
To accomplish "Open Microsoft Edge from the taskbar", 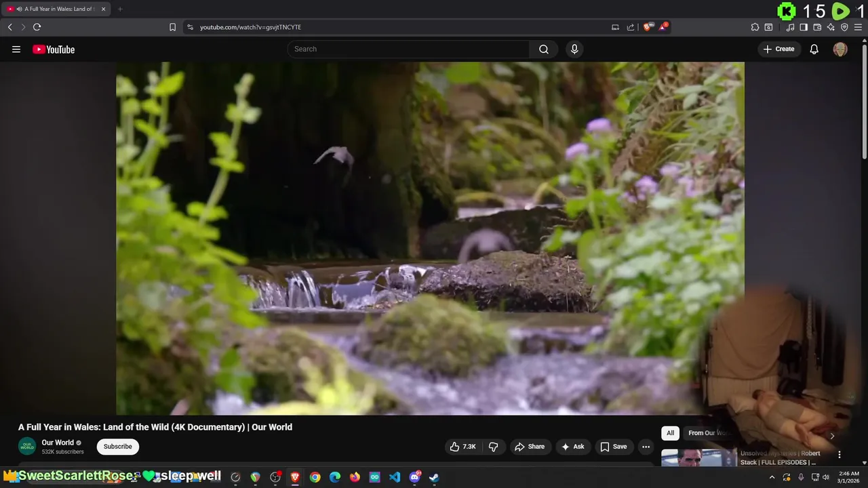I will click(x=334, y=477).
